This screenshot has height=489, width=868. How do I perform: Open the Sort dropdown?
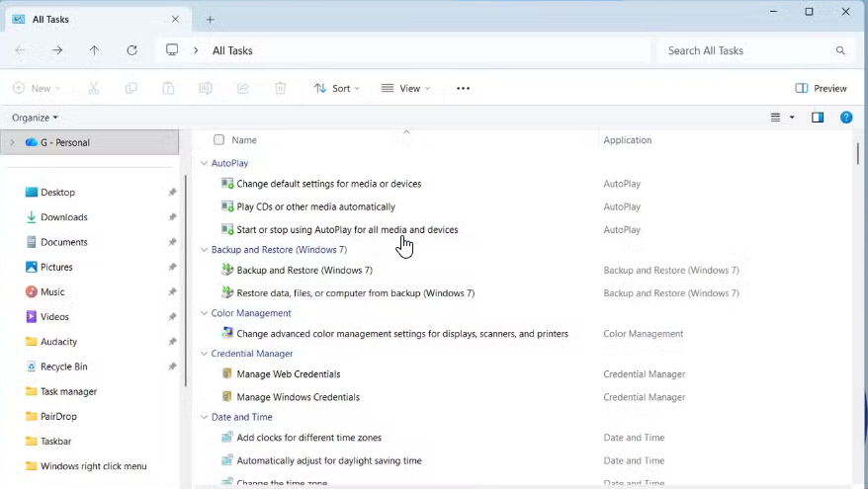click(x=336, y=88)
